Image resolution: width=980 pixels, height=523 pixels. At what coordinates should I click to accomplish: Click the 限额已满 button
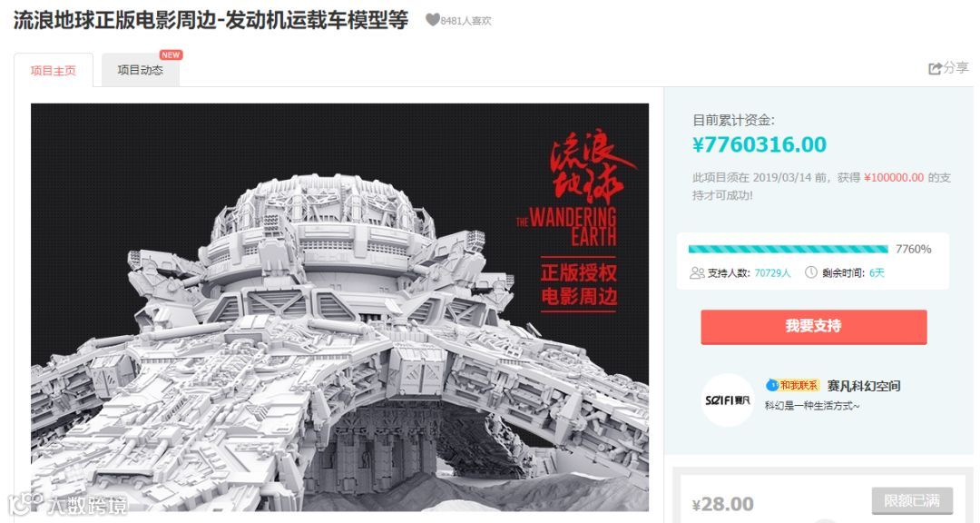click(912, 500)
